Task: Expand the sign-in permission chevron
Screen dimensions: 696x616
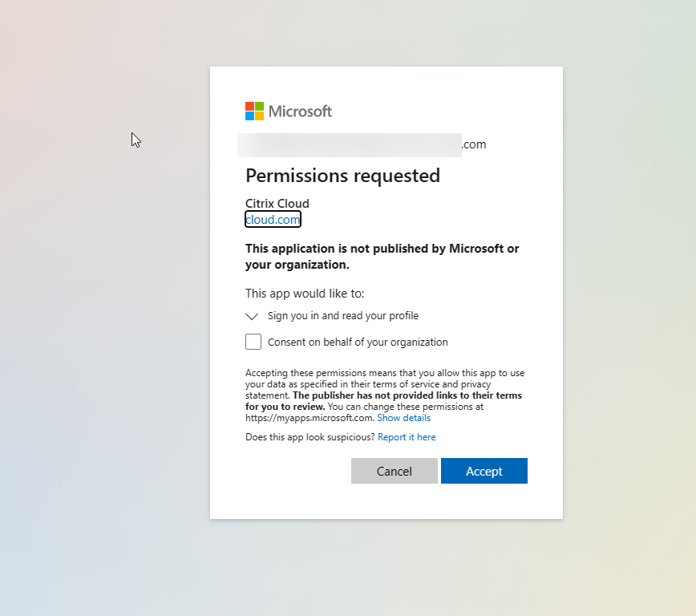Action: click(252, 316)
